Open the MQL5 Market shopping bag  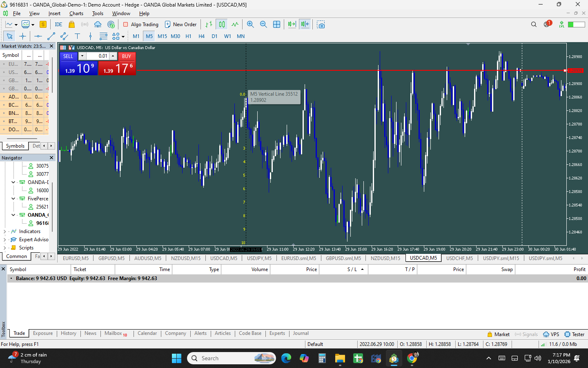(x=72, y=25)
